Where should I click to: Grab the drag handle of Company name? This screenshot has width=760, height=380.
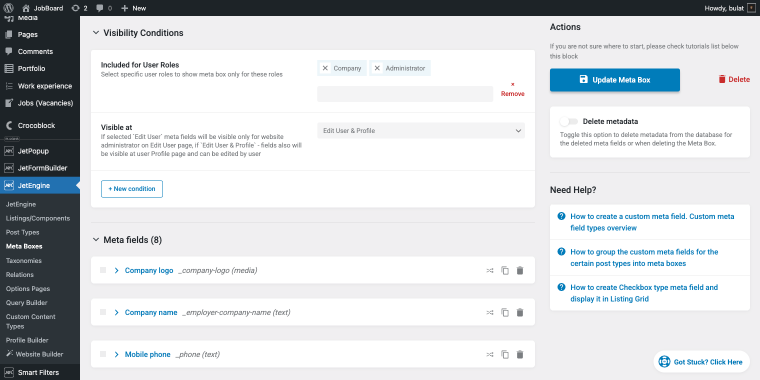tap(103, 312)
